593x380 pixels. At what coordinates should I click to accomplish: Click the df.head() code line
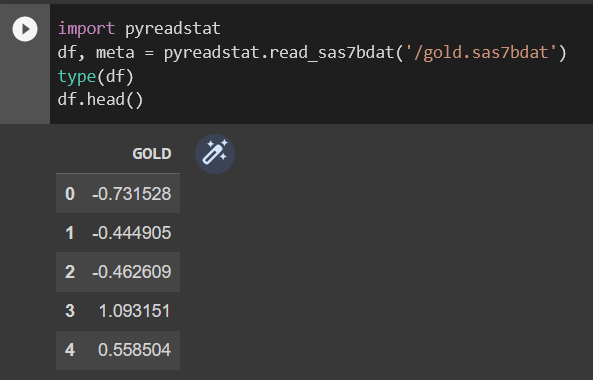pyautogui.click(x=101, y=100)
